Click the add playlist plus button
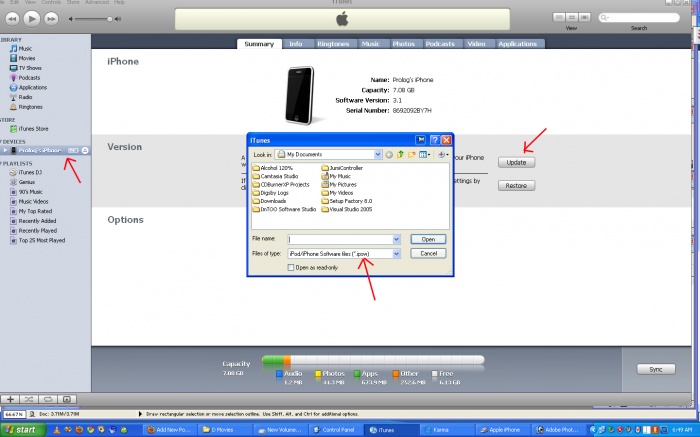Screen dimensions: 700x437 10,399
